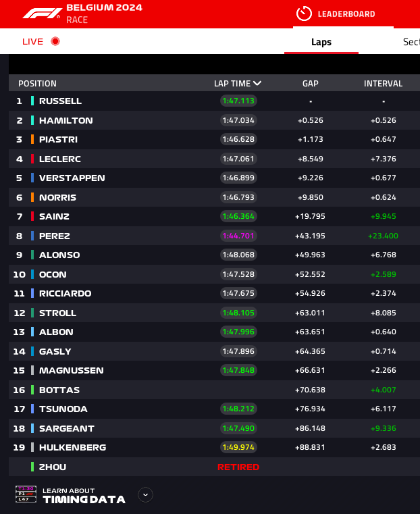This screenshot has width=420, height=514.
Task: Click the Gap column header
Action: tap(310, 84)
